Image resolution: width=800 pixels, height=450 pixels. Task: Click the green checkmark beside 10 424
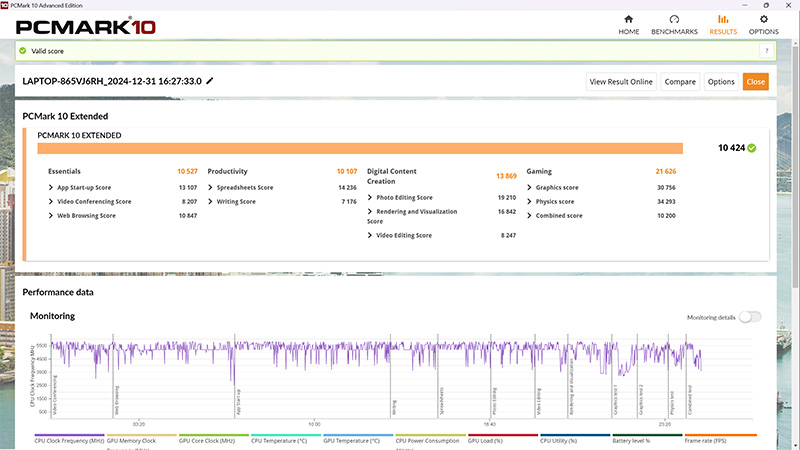click(752, 148)
